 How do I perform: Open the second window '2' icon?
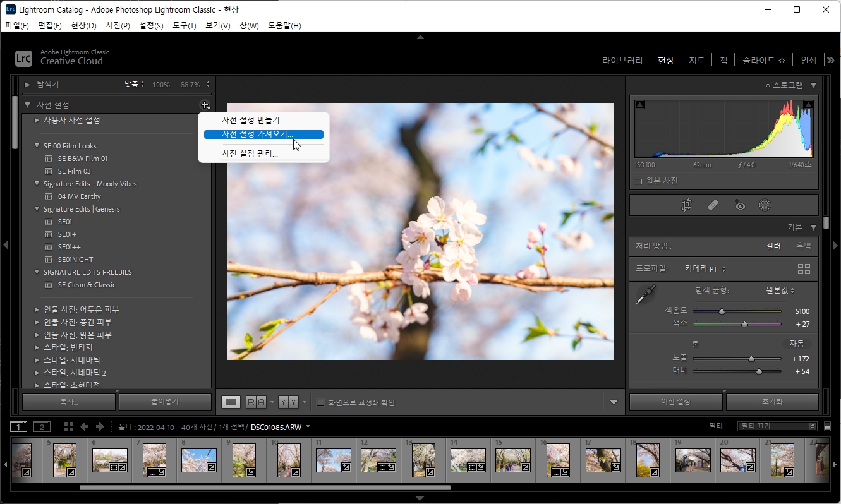pos(42,427)
